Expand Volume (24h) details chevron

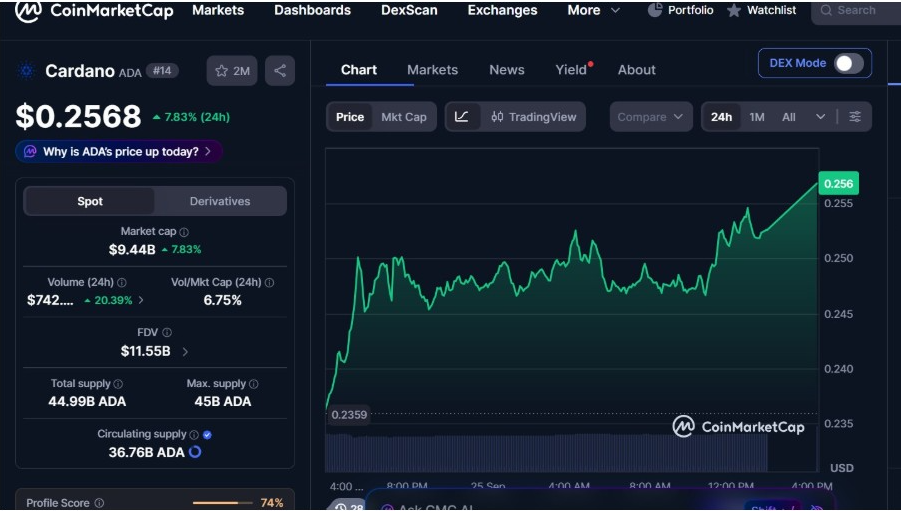(x=141, y=300)
